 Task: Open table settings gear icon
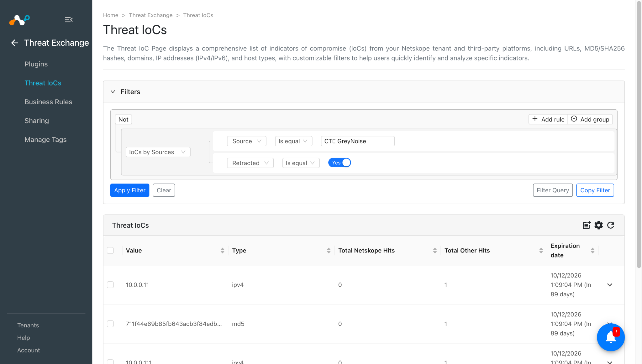(599, 225)
